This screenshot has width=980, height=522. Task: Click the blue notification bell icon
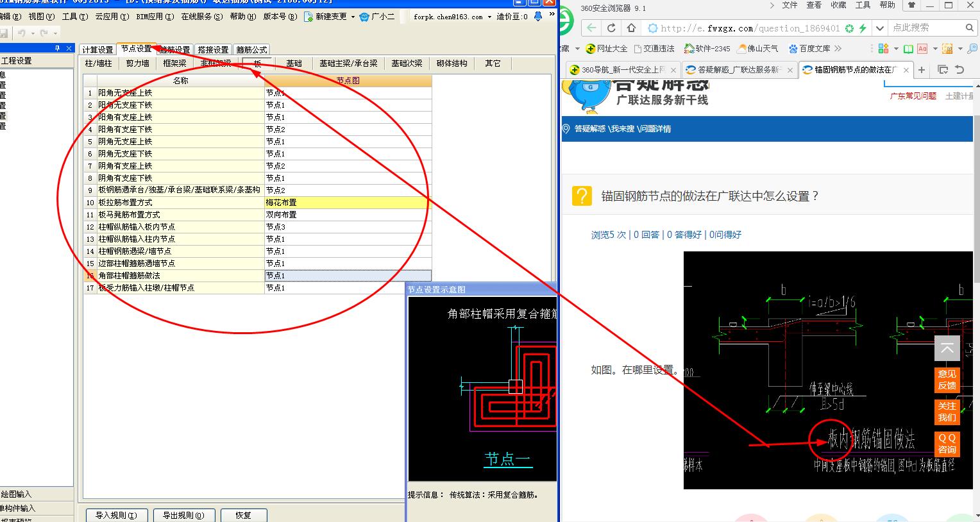tap(538, 17)
